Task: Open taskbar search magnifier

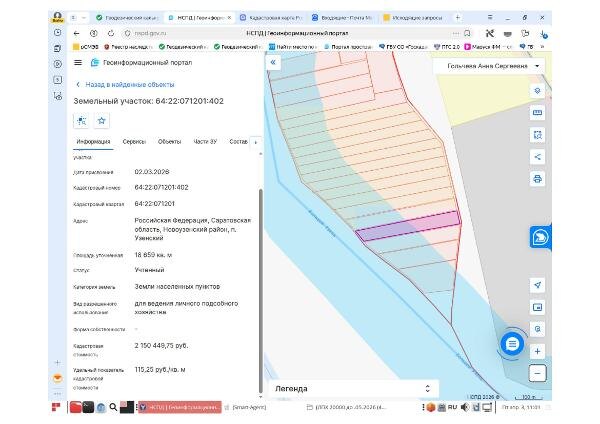Action: point(113,407)
